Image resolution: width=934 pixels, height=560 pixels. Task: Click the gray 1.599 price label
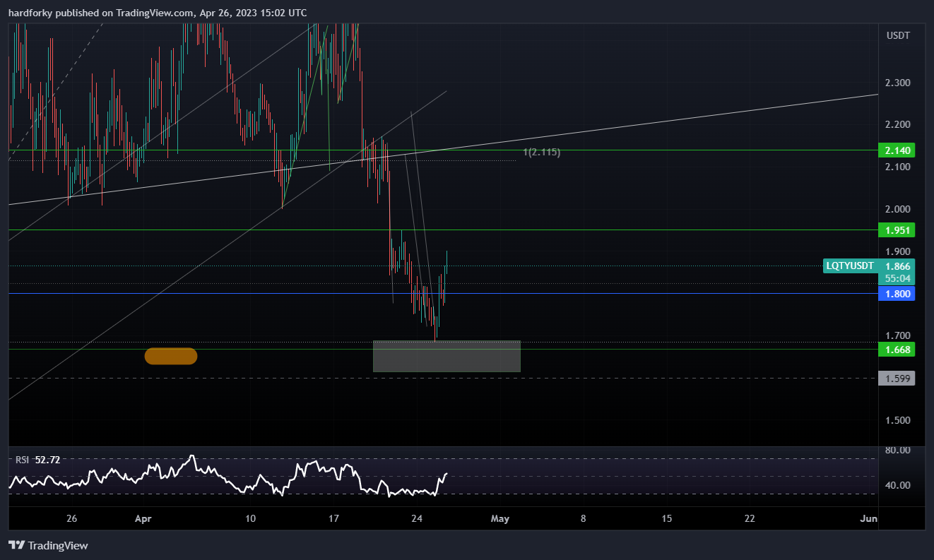coord(896,379)
